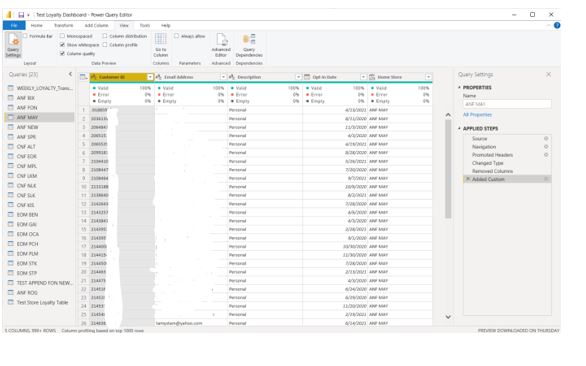Enable the Column profile checkbox
The height and width of the screenshot is (366, 586).
pyautogui.click(x=105, y=44)
